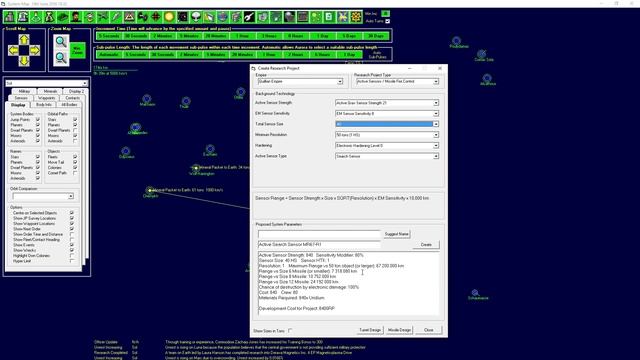Click the green bricks minerals toolbar icon
The image size is (640, 360).
pos(63,17)
